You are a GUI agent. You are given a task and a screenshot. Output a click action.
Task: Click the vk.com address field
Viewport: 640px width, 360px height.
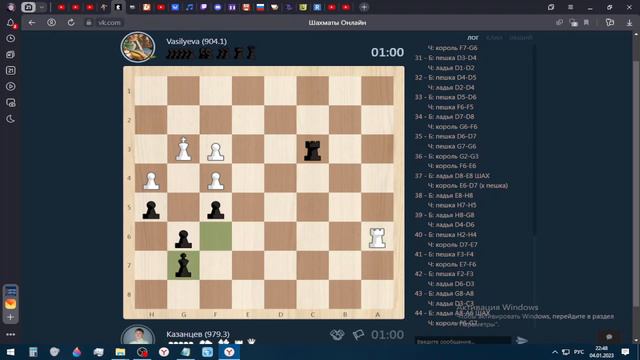coord(109,22)
